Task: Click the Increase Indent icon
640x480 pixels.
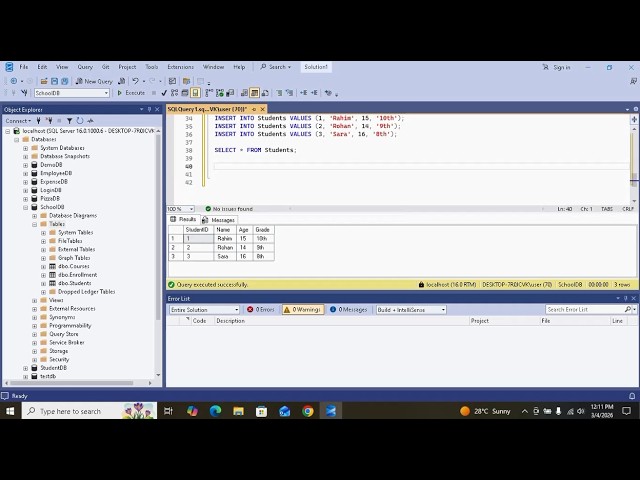Action: [x=314, y=93]
